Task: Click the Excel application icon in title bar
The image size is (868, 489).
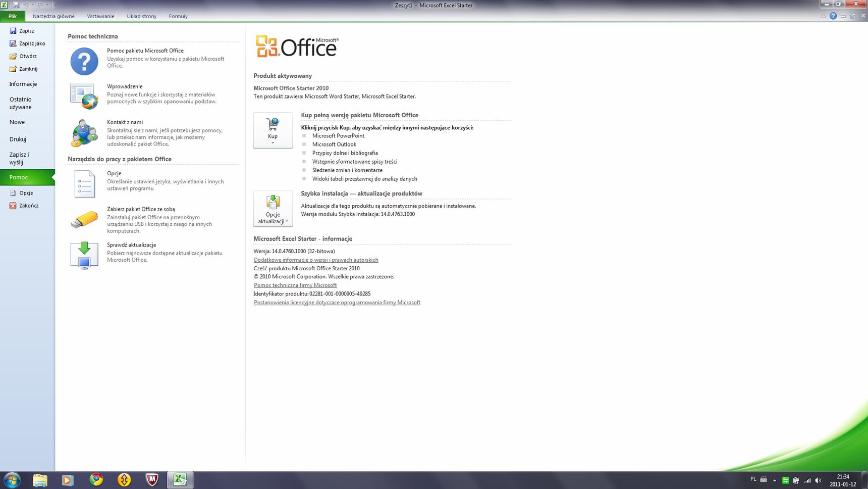Action: (5, 5)
